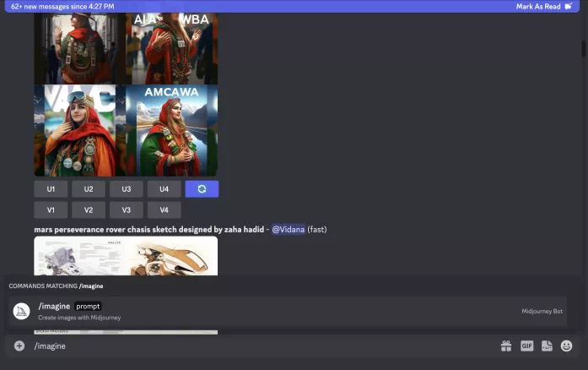Viewport: 588px width, 370px height.
Task: Create variations with V1
Action: (x=51, y=210)
